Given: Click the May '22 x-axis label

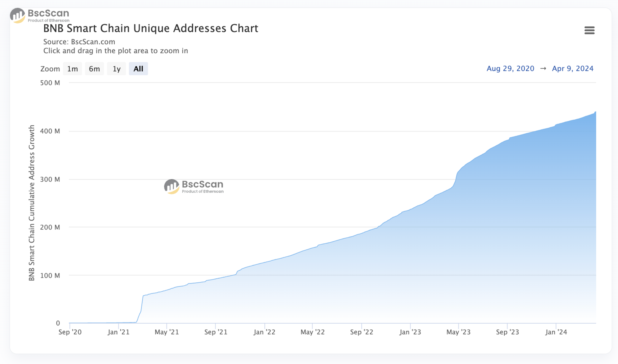Looking at the screenshot, I should (313, 332).
